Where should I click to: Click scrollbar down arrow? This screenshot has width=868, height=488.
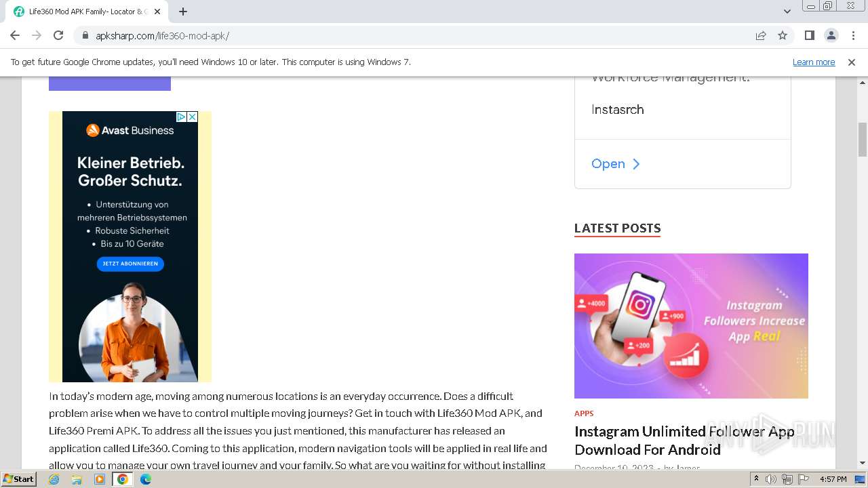(x=863, y=464)
